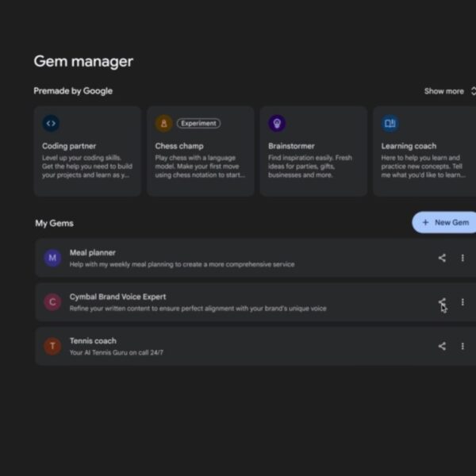Click the purple M avatar for Meal planner
This screenshot has width=476, height=476.
(x=52, y=258)
